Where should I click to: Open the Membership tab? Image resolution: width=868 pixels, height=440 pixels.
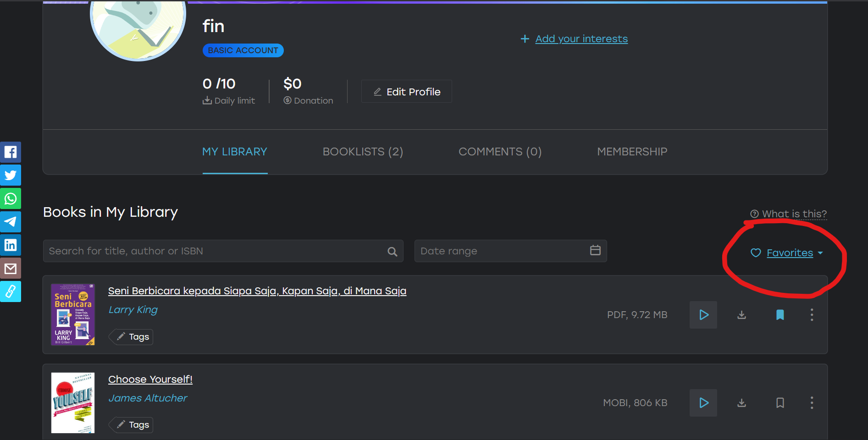click(632, 152)
